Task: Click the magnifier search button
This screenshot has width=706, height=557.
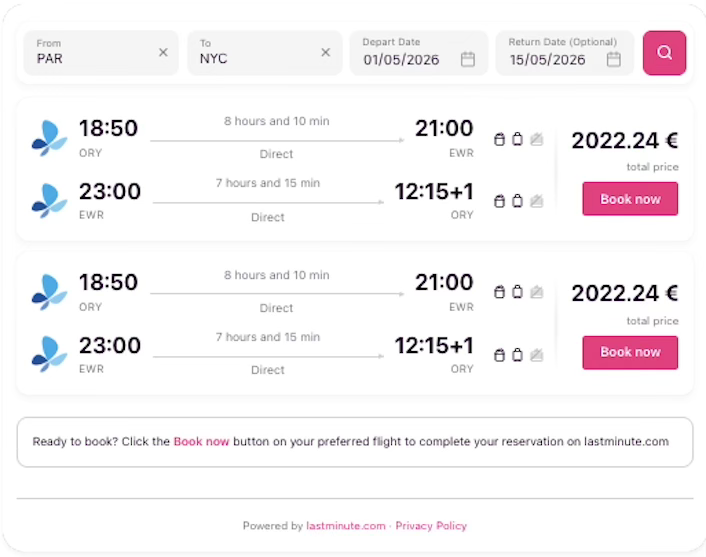Action: click(x=664, y=53)
